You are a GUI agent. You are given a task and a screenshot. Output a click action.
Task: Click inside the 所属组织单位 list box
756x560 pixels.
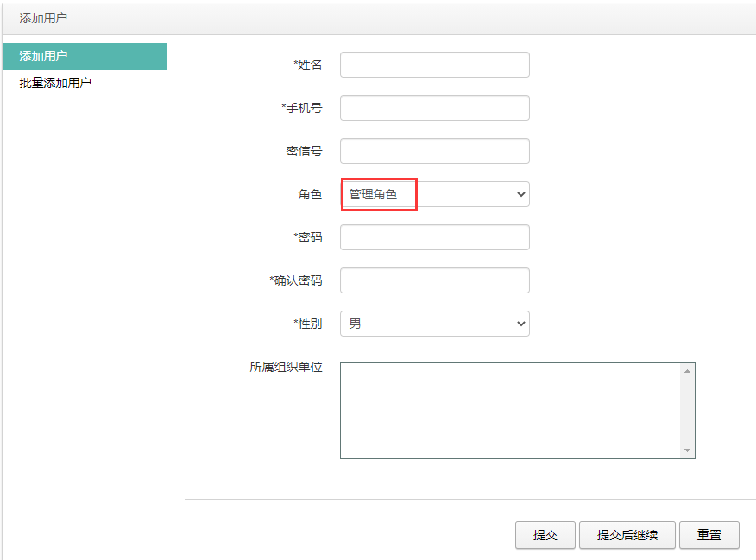tap(510, 411)
